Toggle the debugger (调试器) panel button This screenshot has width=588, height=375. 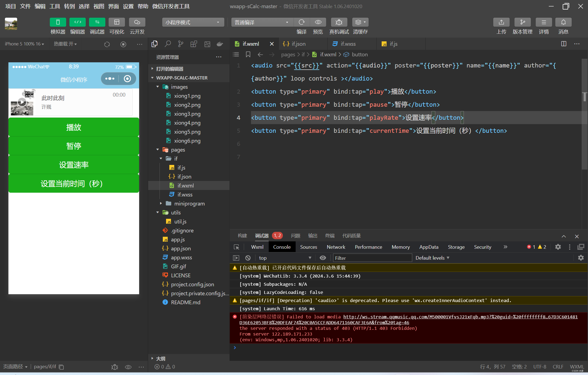click(97, 22)
